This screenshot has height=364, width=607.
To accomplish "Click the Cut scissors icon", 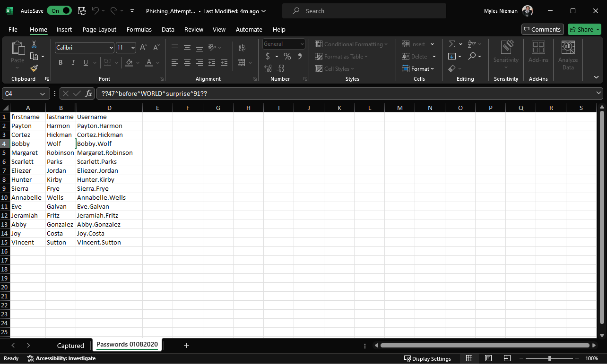I will tap(34, 44).
